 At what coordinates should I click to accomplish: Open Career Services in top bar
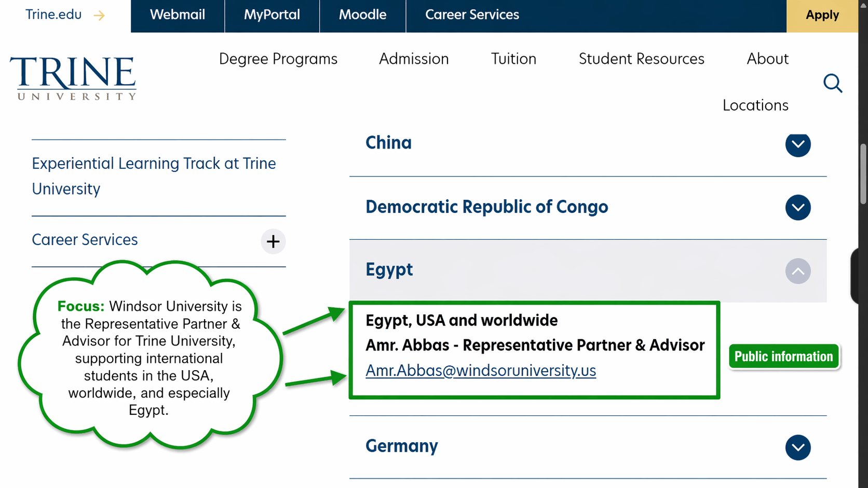click(x=472, y=15)
